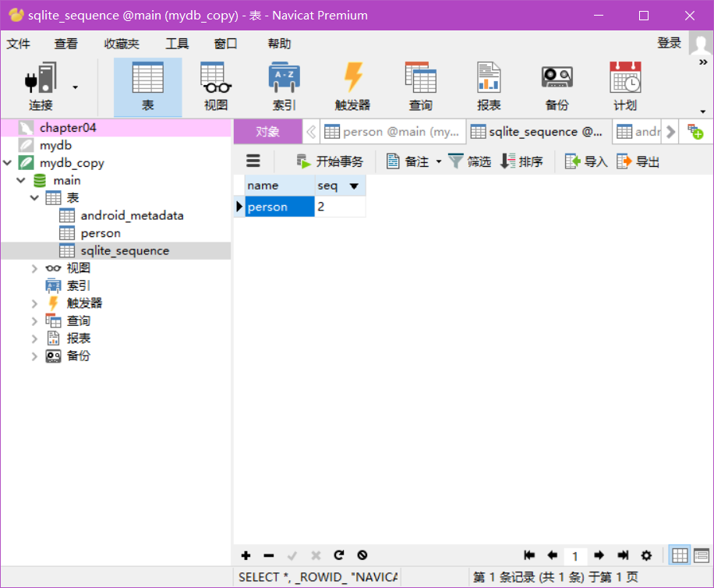The height and width of the screenshot is (588, 714).
Task: Go to first page icon
Action: (x=529, y=555)
